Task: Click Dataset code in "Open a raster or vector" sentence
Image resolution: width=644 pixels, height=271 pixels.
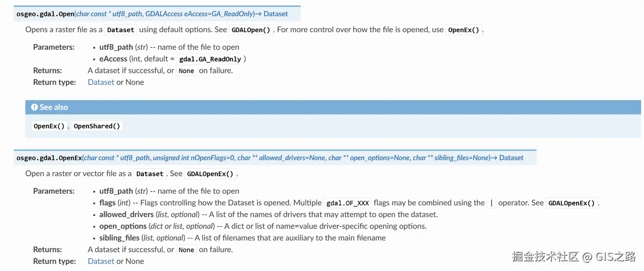Action: pyautogui.click(x=150, y=174)
